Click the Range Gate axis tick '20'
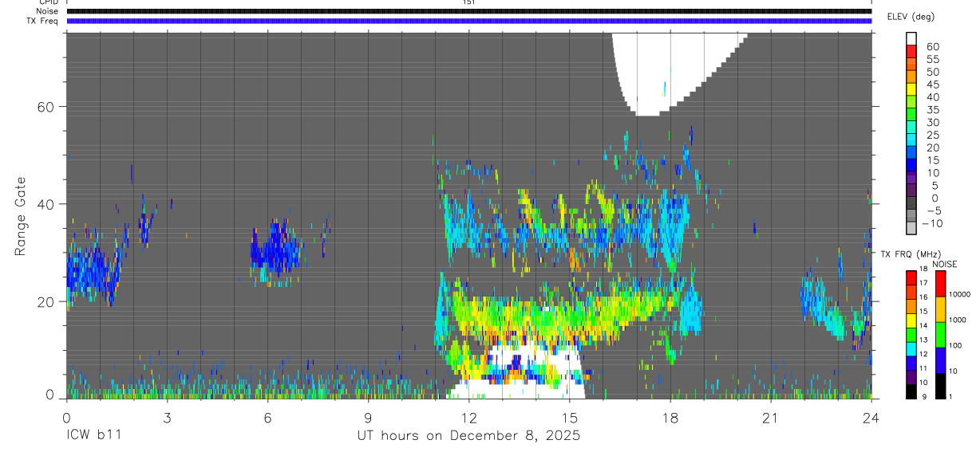The image size is (980, 452). click(x=45, y=301)
